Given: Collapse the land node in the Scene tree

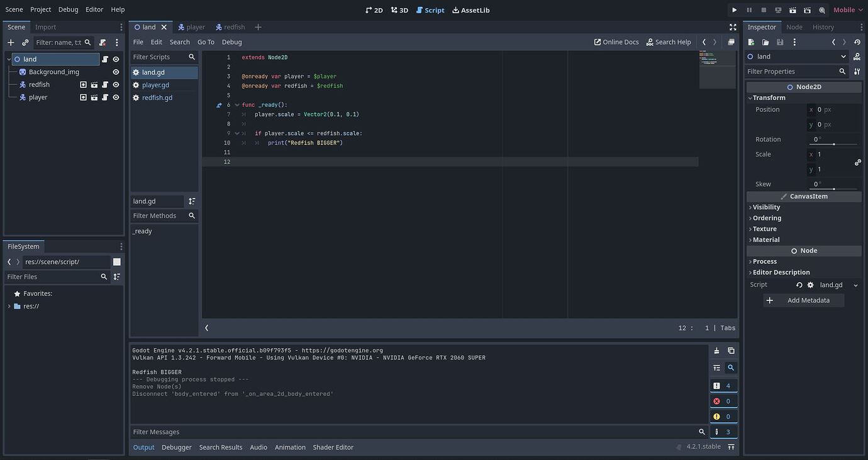Looking at the screenshot, I should click(8, 58).
